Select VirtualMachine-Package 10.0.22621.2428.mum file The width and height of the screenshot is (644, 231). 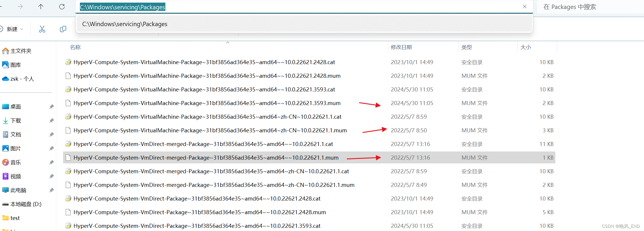309,76
